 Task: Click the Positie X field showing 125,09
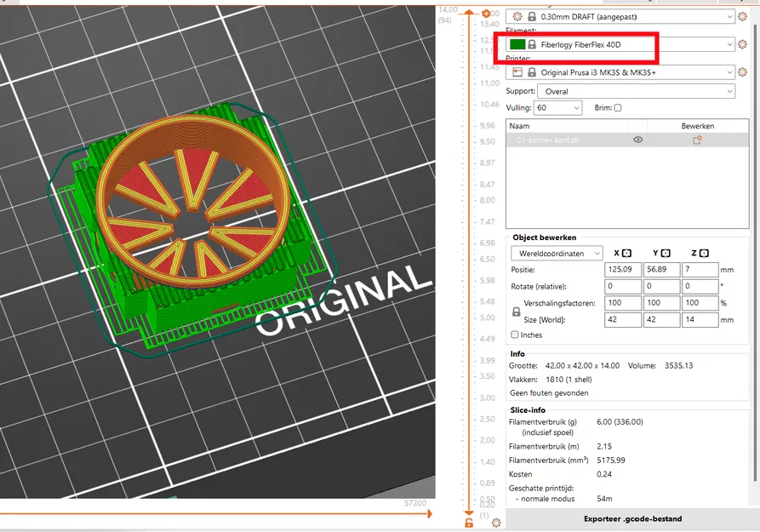click(623, 270)
